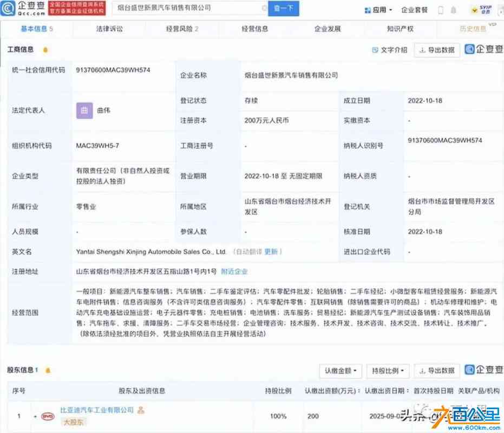Click company name 烟台盛世新景汽车销售有限公司 in table
This screenshot has height=433, width=504.
(291, 75)
